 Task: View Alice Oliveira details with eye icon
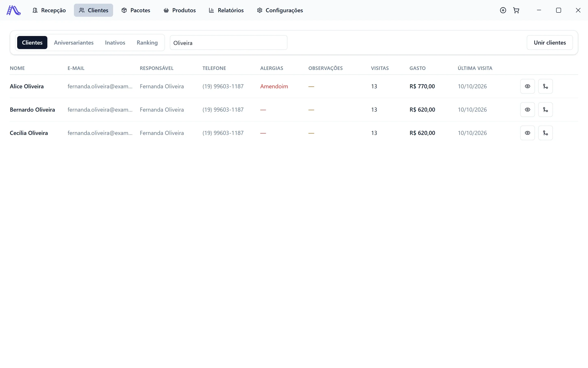pyautogui.click(x=528, y=86)
